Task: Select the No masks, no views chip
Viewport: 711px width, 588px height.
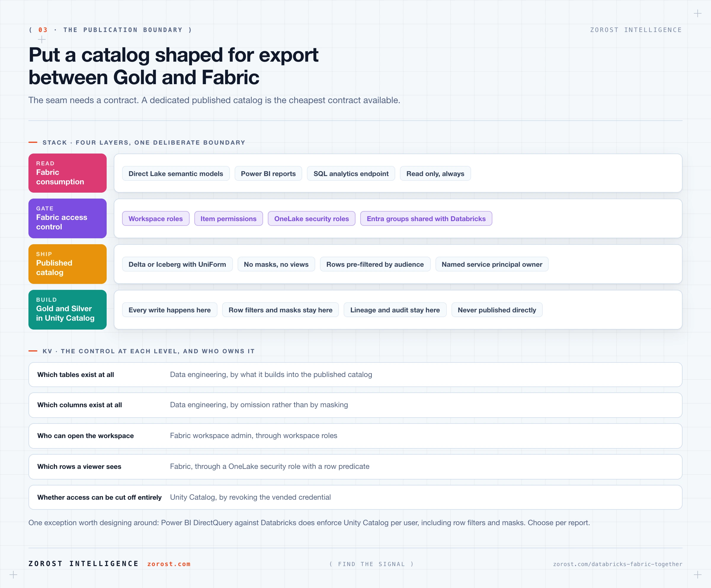Action: 276,264
